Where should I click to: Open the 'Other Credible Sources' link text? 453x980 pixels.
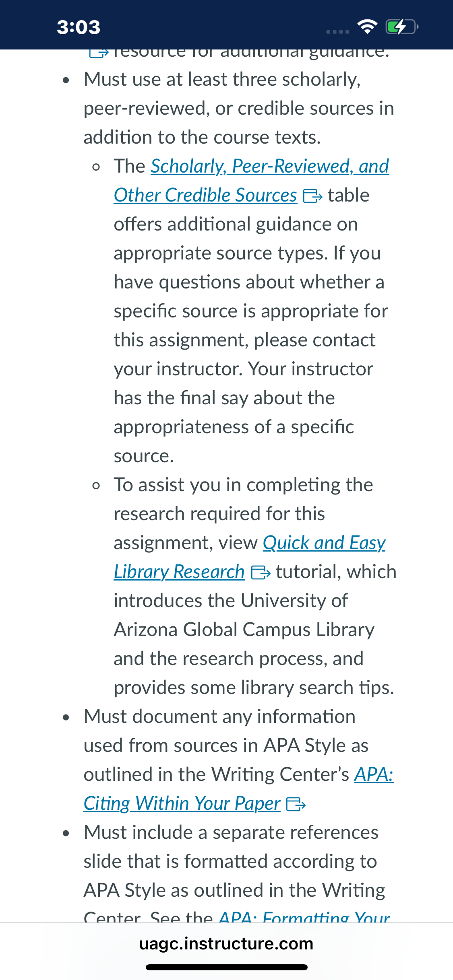tap(205, 196)
